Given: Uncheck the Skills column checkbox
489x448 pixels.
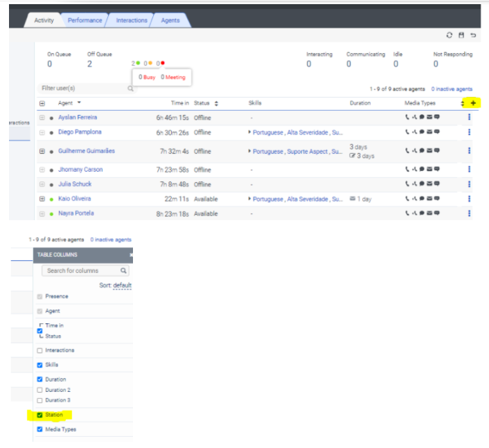Looking at the screenshot, I should 39,365.
